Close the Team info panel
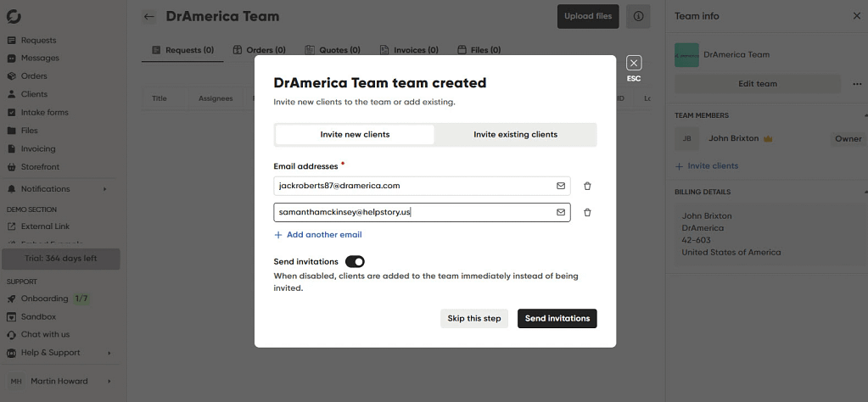This screenshot has width=868, height=402. 856,16
